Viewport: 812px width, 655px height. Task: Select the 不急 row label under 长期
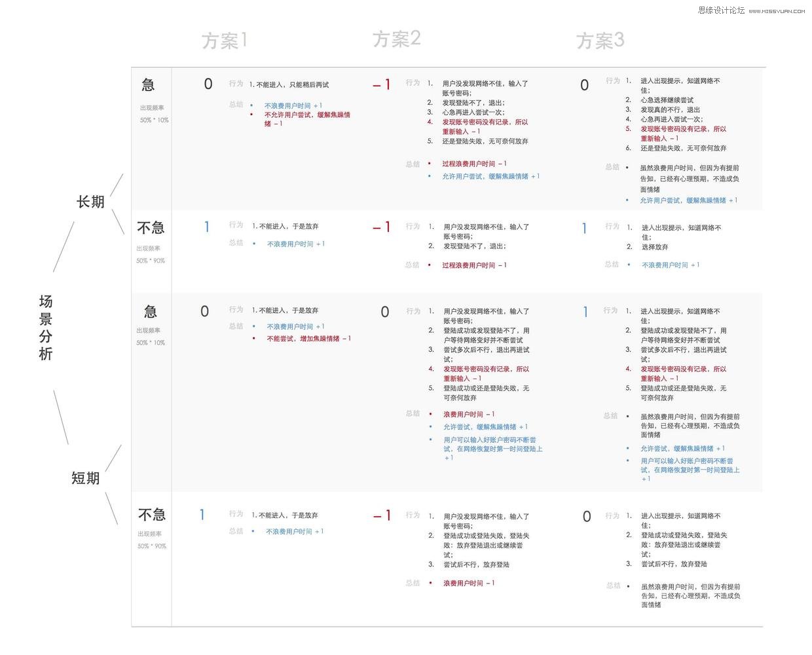151,227
